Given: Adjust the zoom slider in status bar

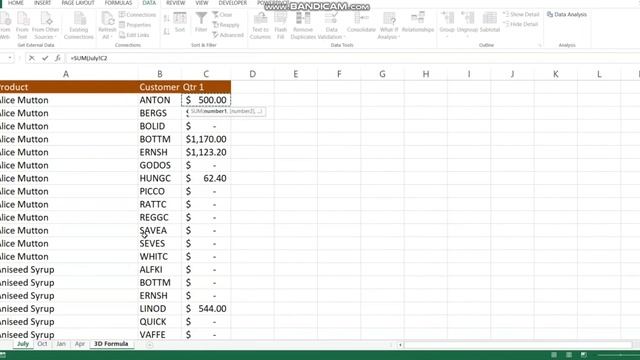Looking at the screenshot, I should (620, 355).
